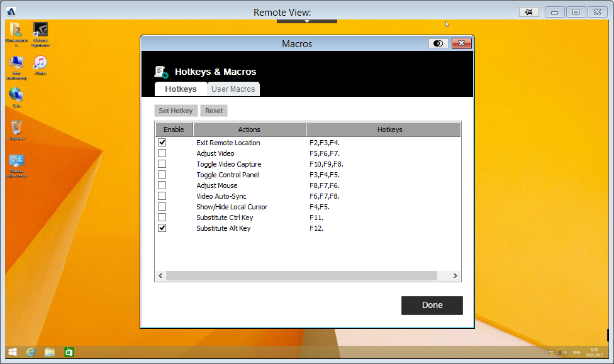Enable the Toggle Video Capture checkbox
Image resolution: width=614 pixels, height=364 pixels.
coord(162,163)
